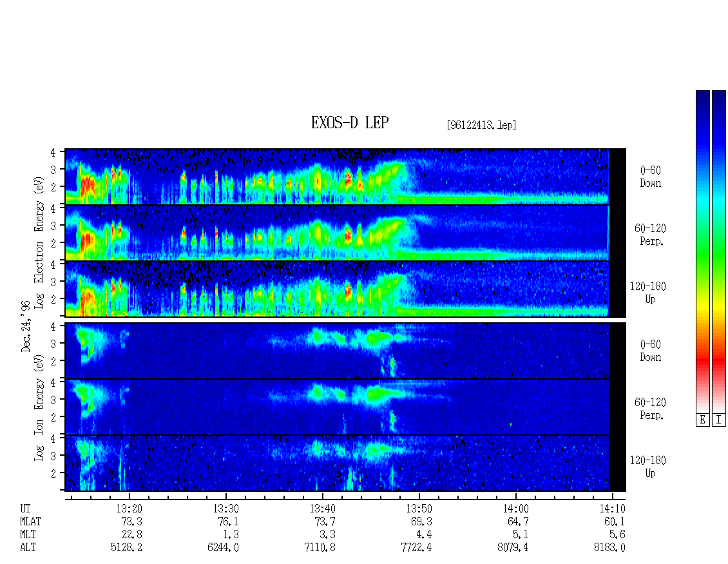This screenshot has height=564, width=728.
Task: Click the UT row label
Action: 25,509
